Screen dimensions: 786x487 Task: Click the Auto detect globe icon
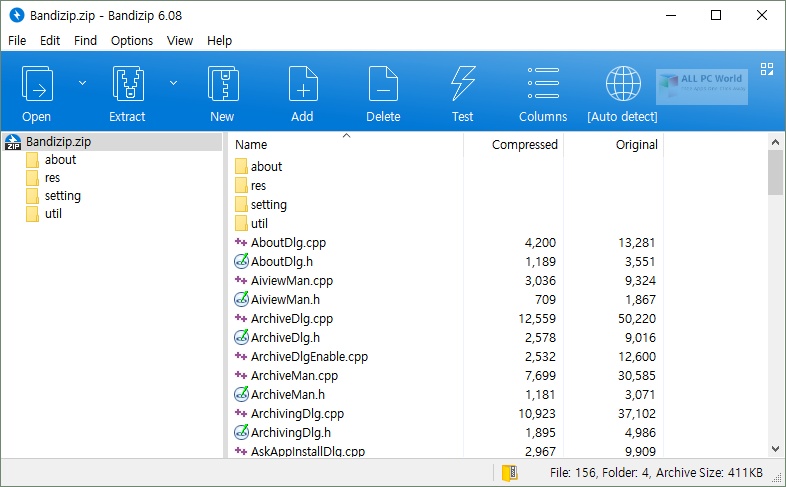pos(623,85)
